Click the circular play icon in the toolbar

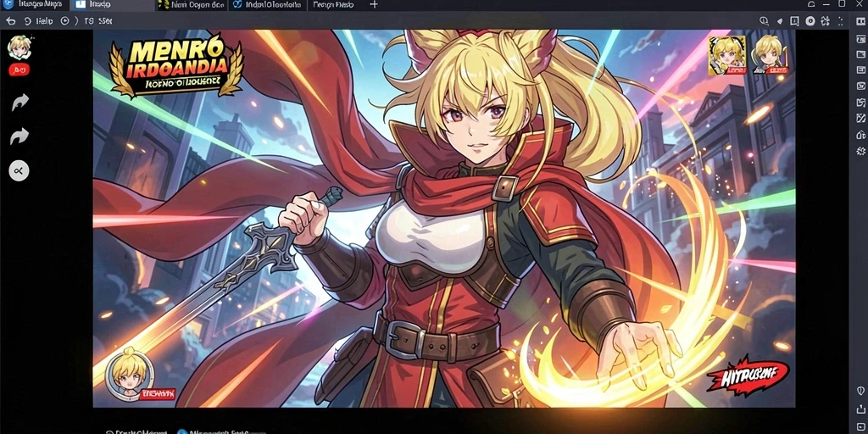[x=64, y=21]
